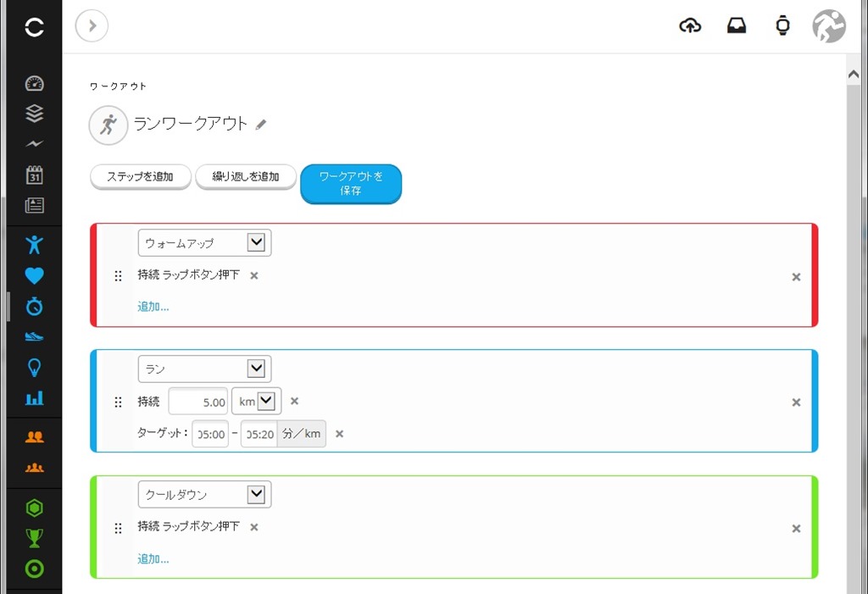Click the 5.00 duration distance field
868x594 pixels.
point(198,402)
